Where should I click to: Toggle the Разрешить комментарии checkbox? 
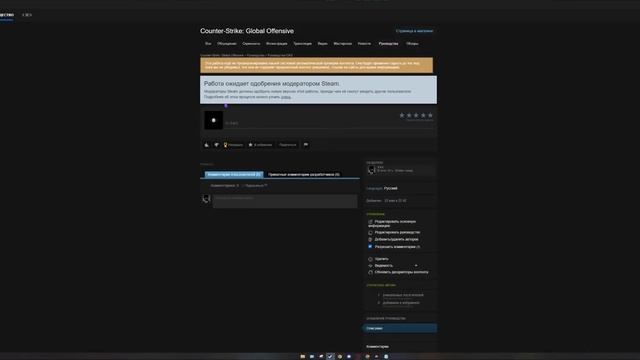pyautogui.click(x=370, y=247)
